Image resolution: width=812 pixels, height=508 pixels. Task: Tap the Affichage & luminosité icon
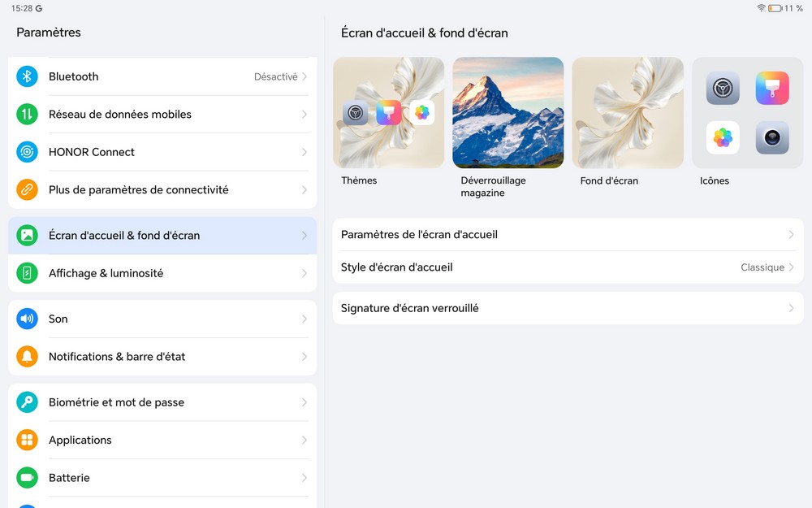pos(27,273)
